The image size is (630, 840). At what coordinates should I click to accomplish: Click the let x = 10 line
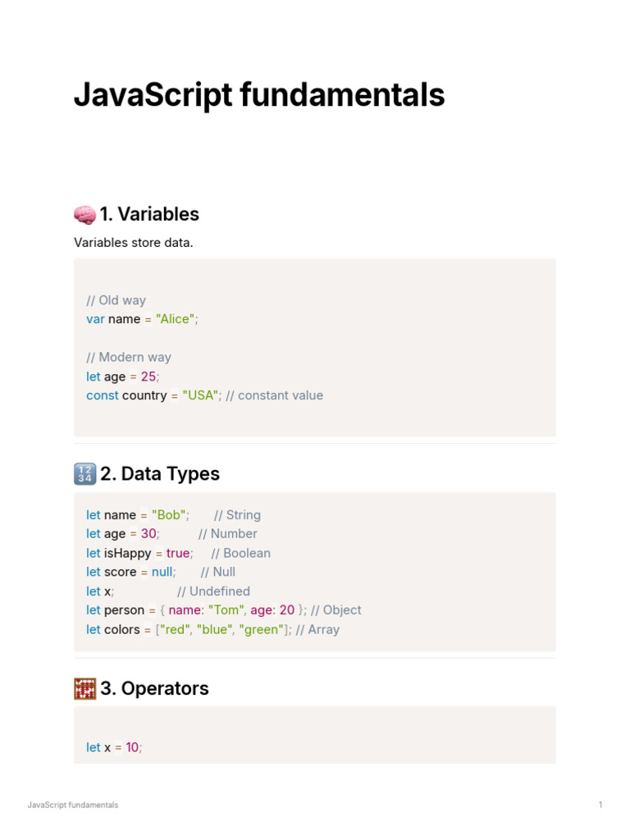114,747
